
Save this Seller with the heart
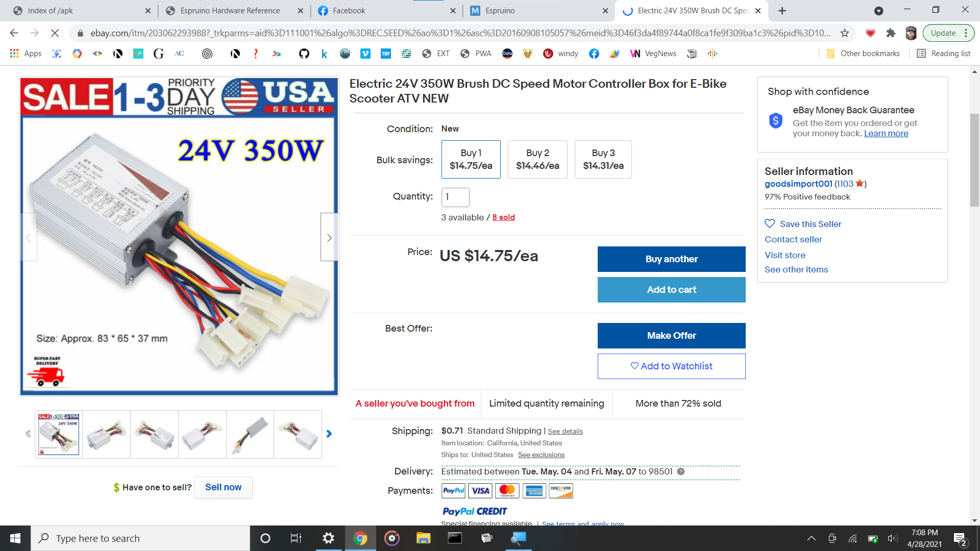point(803,224)
